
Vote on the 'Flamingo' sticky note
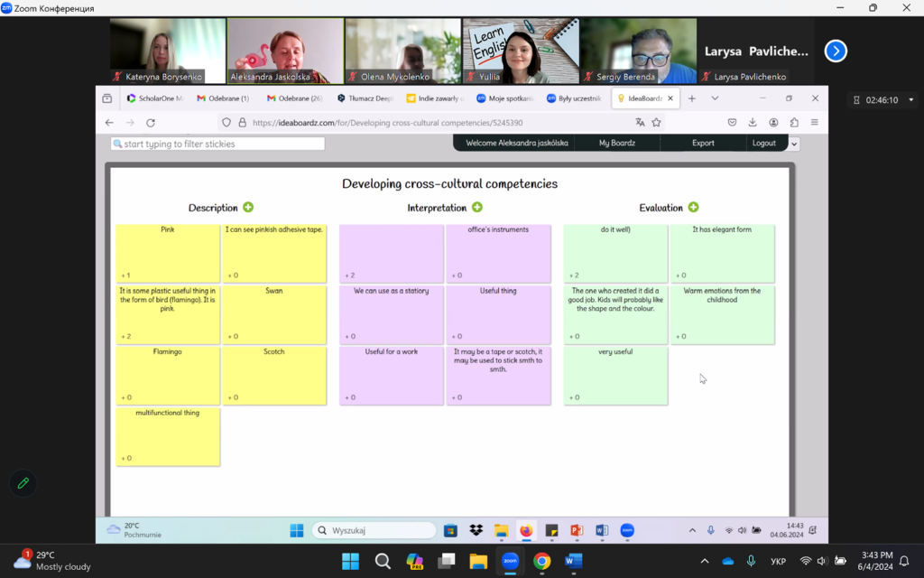point(125,397)
